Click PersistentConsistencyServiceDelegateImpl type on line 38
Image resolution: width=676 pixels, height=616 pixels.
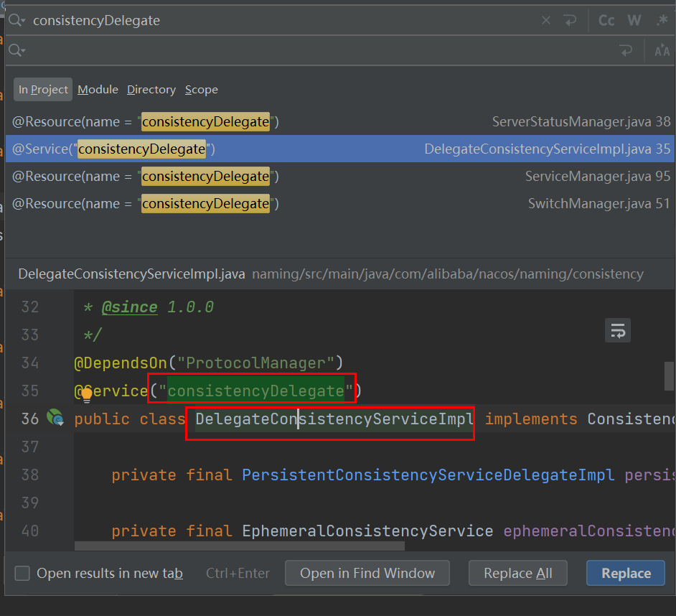428,475
